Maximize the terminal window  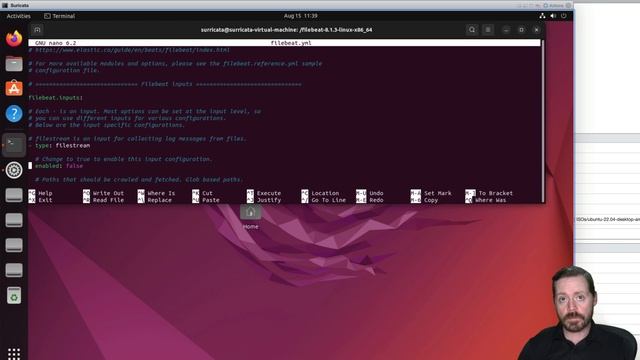(521, 30)
